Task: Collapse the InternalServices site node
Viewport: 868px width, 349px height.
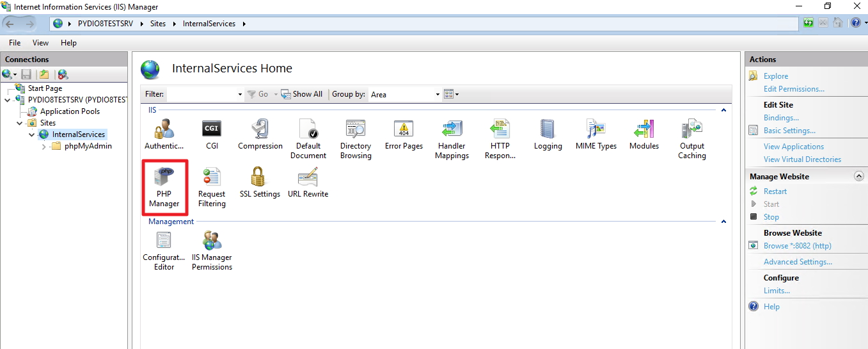Action: coord(31,134)
